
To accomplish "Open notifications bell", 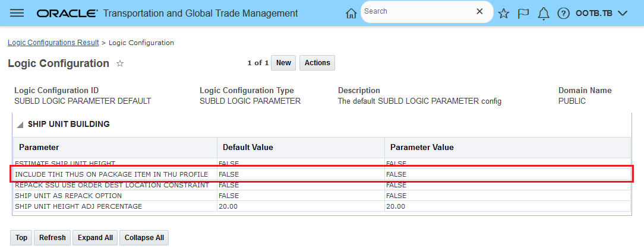I will click(543, 13).
